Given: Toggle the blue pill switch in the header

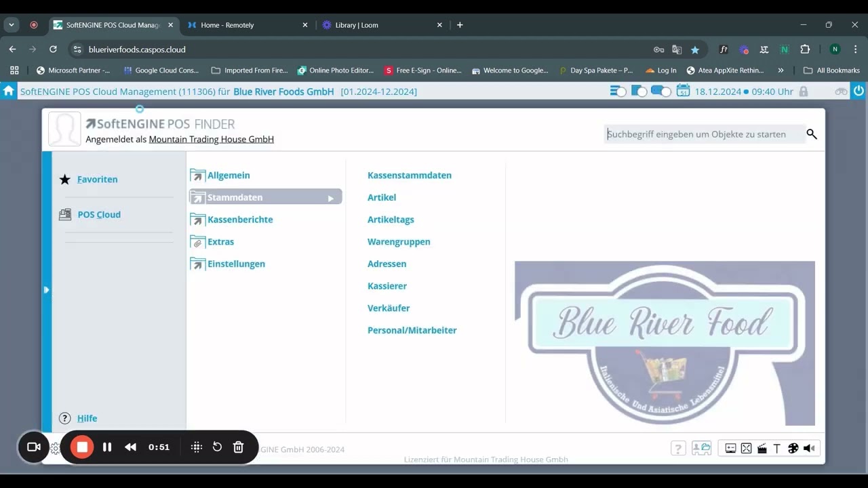Looking at the screenshot, I should click(660, 91).
